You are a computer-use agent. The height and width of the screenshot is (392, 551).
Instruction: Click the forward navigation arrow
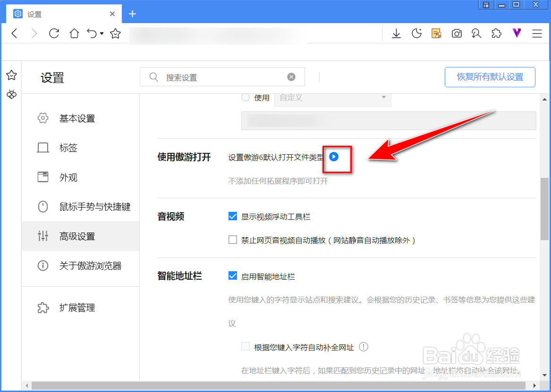[34, 33]
